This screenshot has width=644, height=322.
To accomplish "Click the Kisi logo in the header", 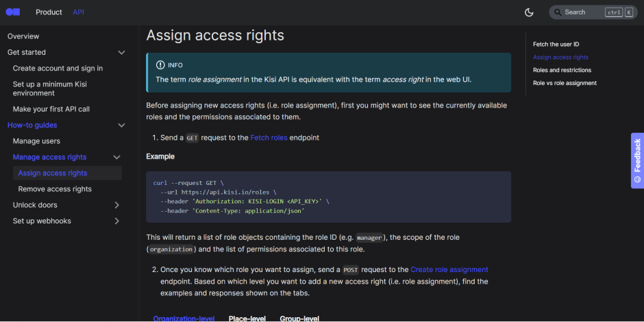I will [x=13, y=12].
